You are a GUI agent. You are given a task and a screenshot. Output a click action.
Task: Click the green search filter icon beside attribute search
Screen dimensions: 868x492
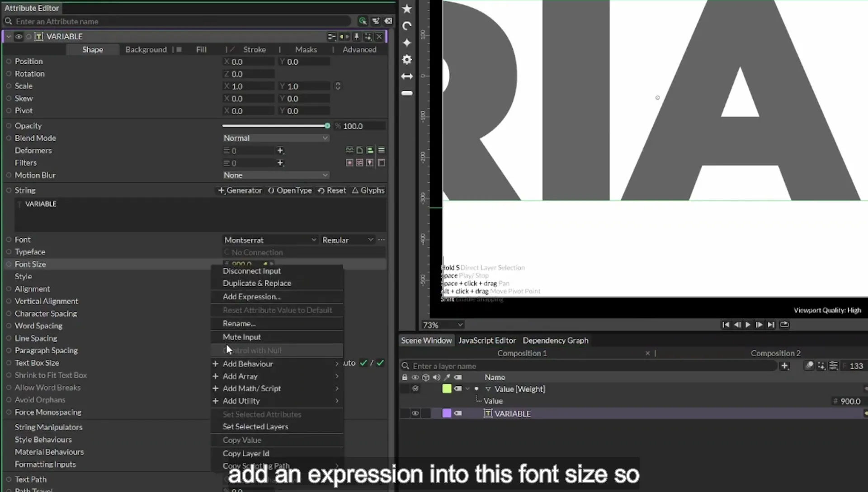point(363,21)
